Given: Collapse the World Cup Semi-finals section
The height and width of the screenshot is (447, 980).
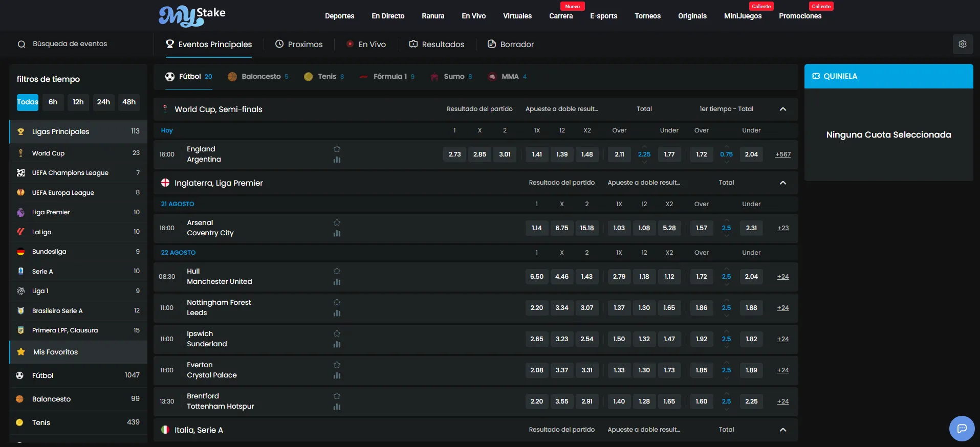Looking at the screenshot, I should click(782, 109).
